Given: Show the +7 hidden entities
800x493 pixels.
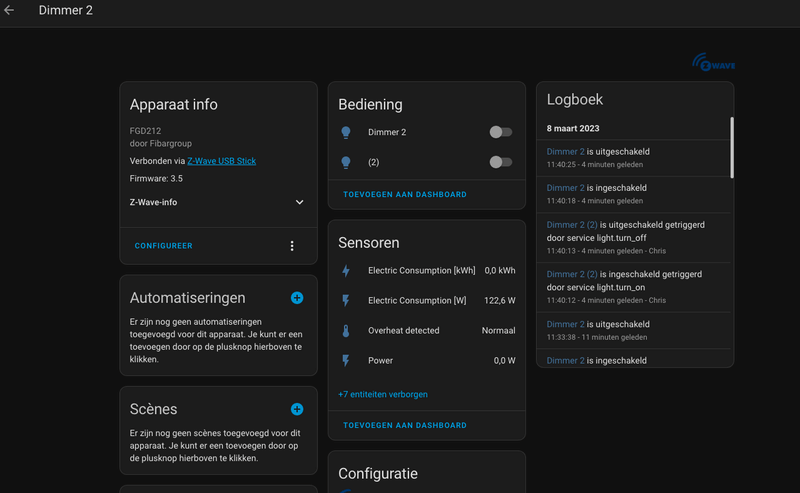Looking at the screenshot, I should click(383, 394).
